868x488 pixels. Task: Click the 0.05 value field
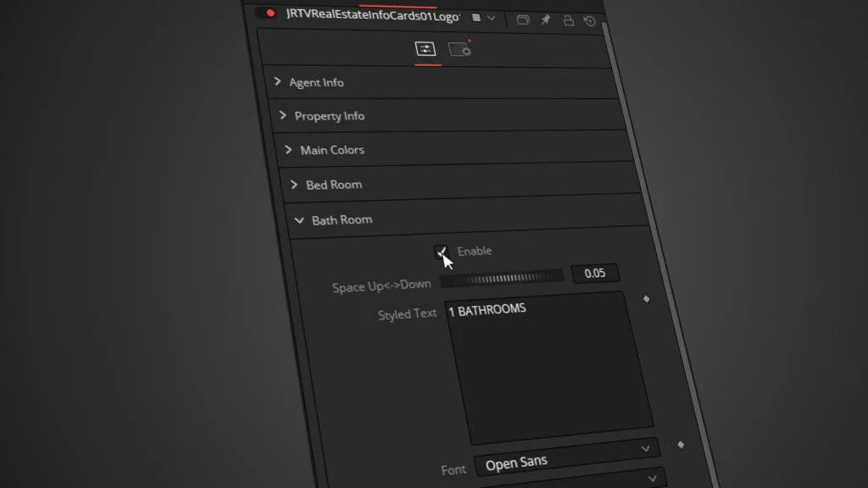(x=595, y=274)
